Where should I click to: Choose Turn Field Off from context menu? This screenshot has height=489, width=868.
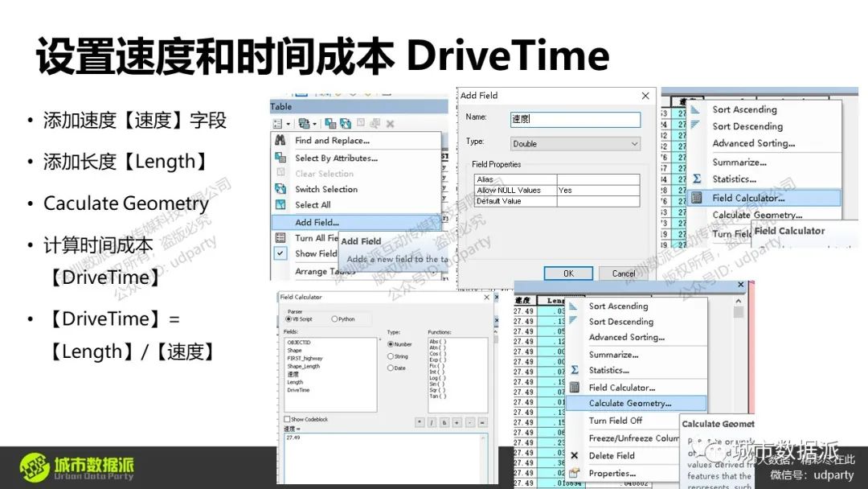coord(615,421)
